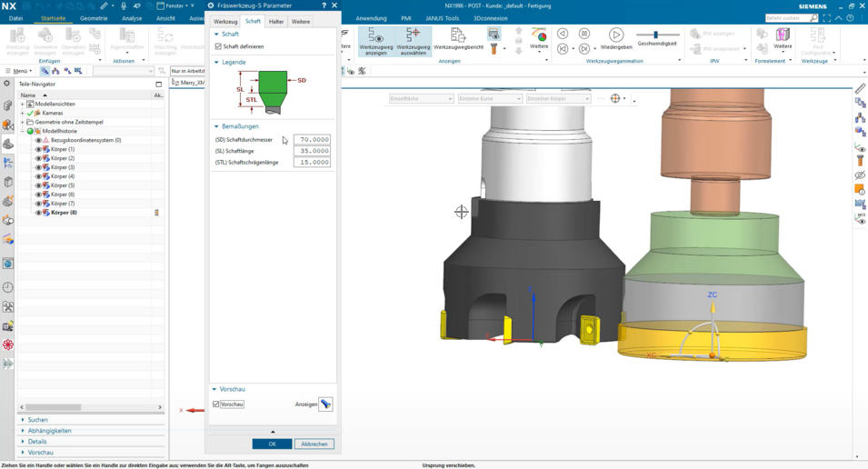
Task: Switch to the Halter tab
Action: point(276,22)
